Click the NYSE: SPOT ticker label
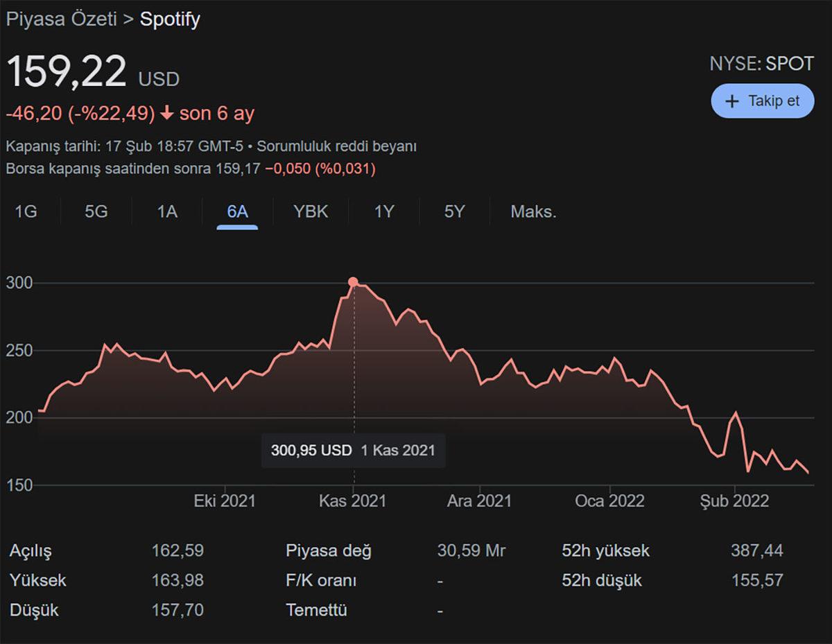Viewport: 832px width, 644px height. pyautogui.click(x=761, y=64)
